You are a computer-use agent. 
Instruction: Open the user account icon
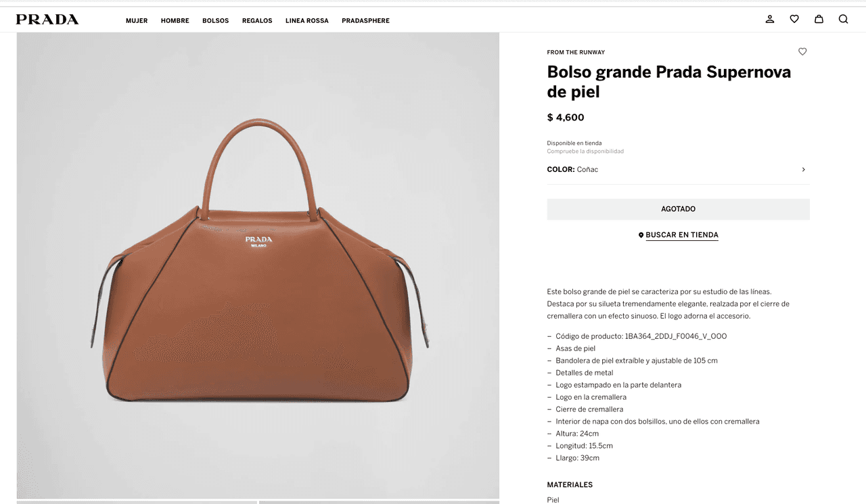pyautogui.click(x=770, y=20)
